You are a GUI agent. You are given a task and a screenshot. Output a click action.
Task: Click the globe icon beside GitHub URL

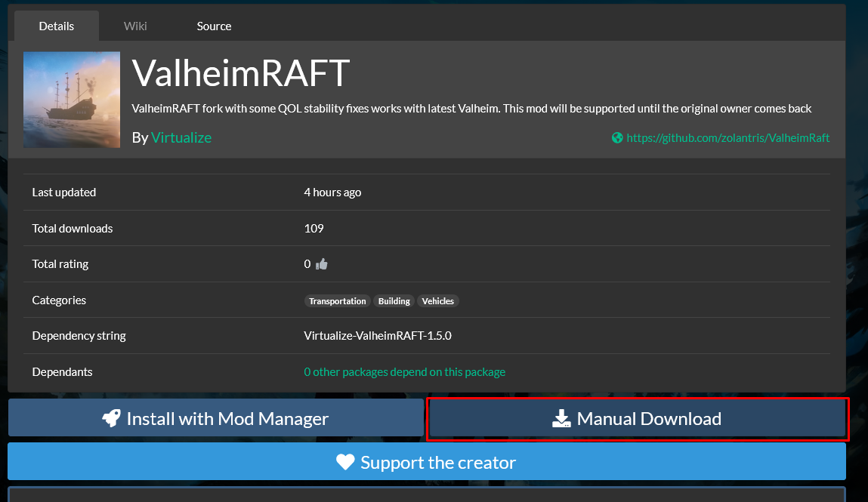pos(617,137)
